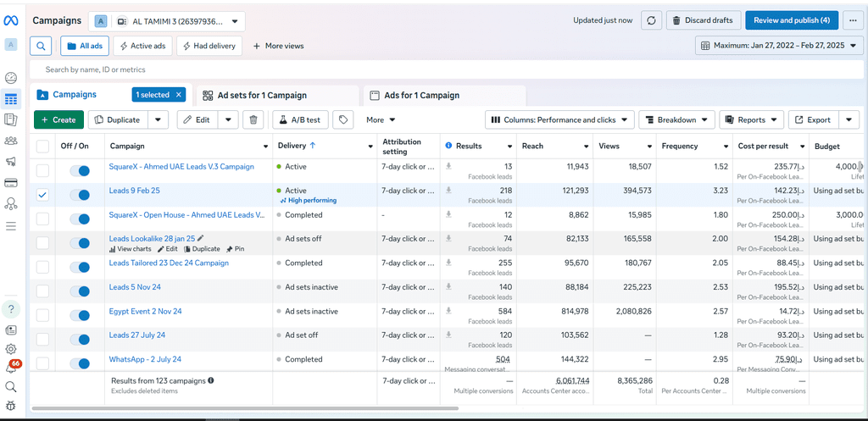The width and height of the screenshot is (868, 421).
Task: Click the sidebar search magnifier icon at bottom
Action: (11, 387)
